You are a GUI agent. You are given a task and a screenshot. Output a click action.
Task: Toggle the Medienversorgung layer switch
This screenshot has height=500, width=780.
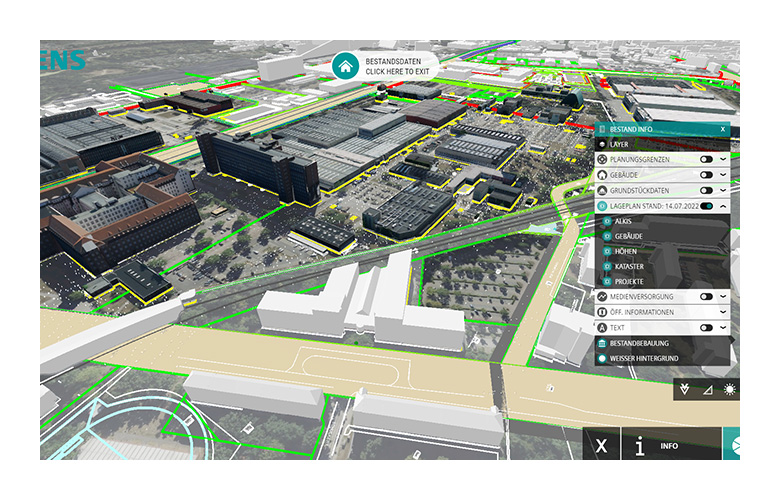tap(706, 297)
